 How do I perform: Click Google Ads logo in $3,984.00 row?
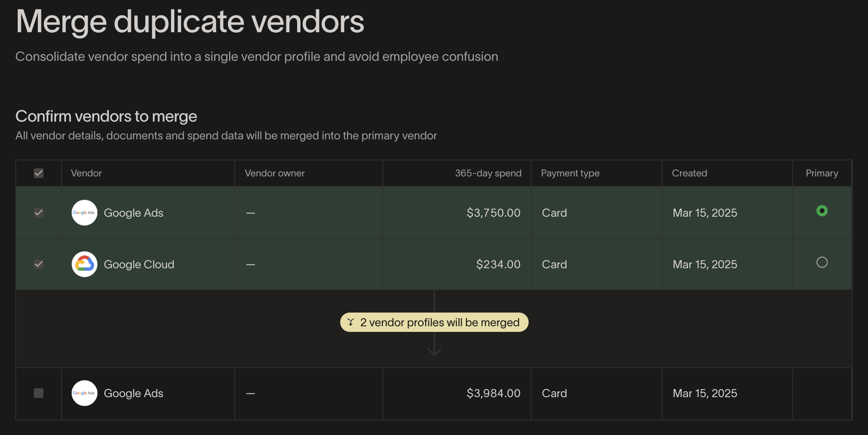(x=85, y=393)
